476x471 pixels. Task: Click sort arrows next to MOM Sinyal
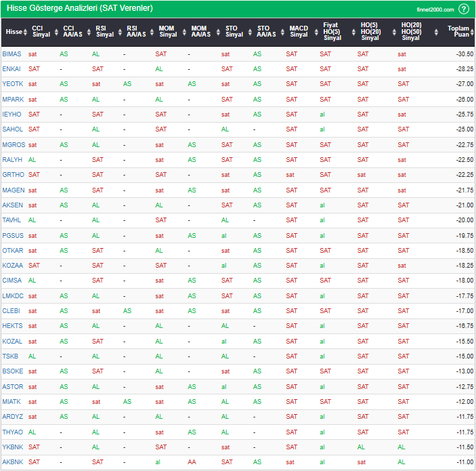(183, 32)
